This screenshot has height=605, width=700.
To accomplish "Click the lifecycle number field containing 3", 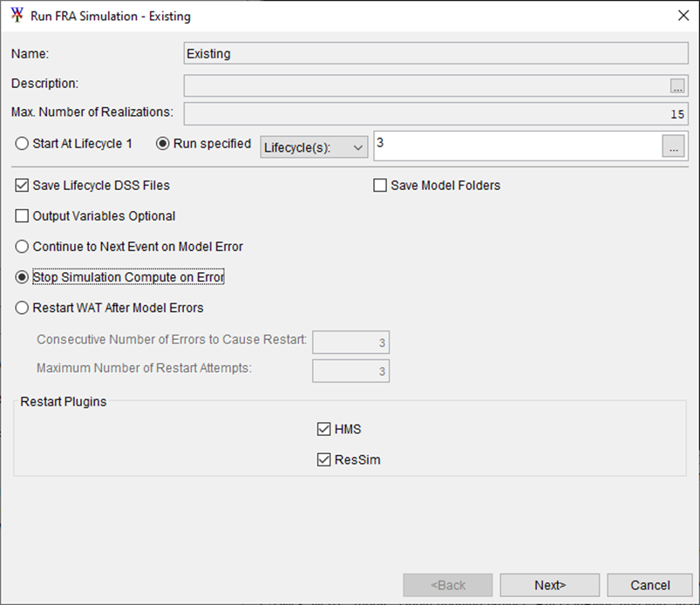I will pos(514,146).
